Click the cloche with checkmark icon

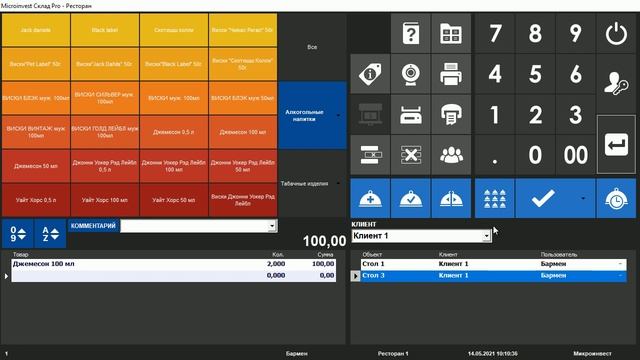[411, 198]
